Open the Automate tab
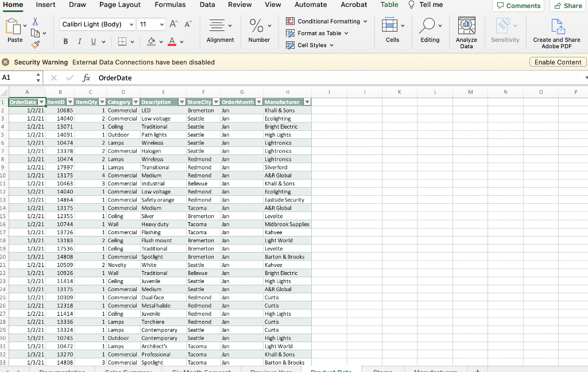588x372 pixels. point(311,5)
